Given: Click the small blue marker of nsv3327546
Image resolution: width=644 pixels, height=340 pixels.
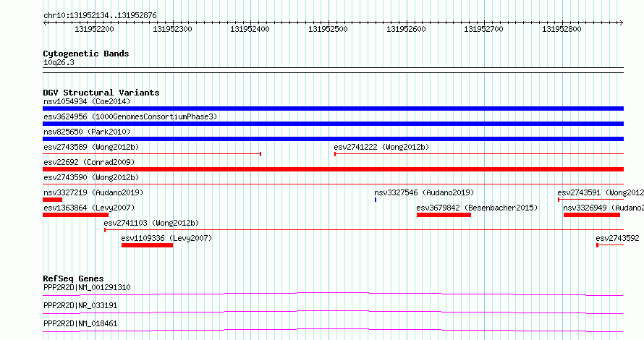Looking at the screenshot, I should 376,200.
